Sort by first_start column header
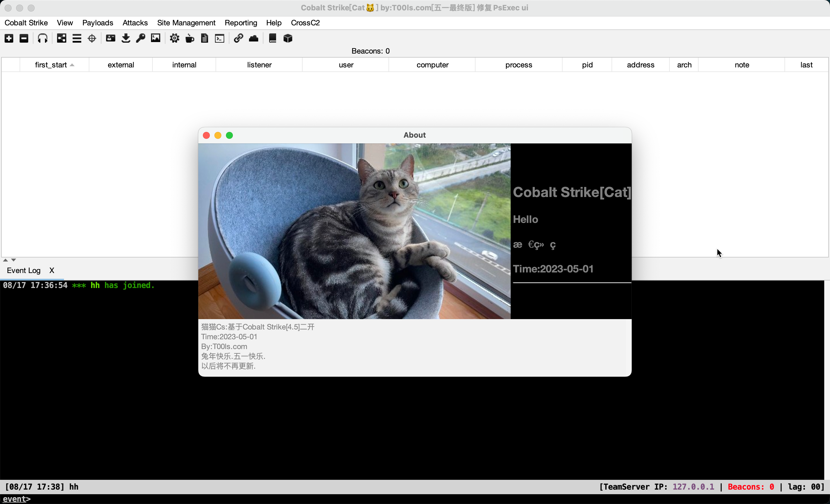The height and width of the screenshot is (504, 830). tap(54, 65)
